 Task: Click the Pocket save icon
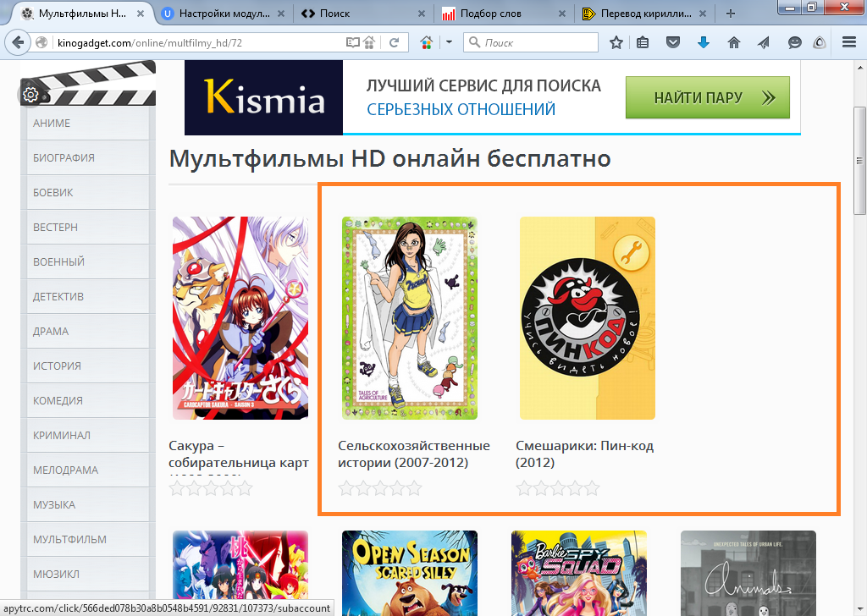pyautogui.click(x=673, y=42)
